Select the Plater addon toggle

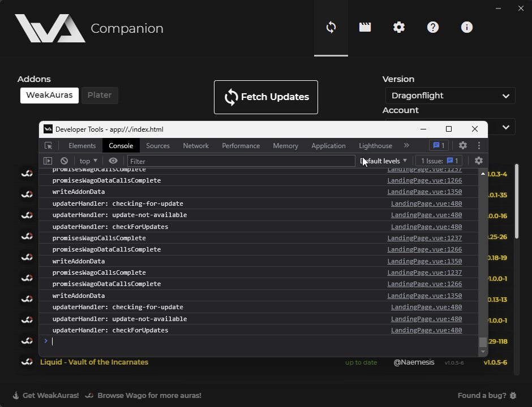100,95
